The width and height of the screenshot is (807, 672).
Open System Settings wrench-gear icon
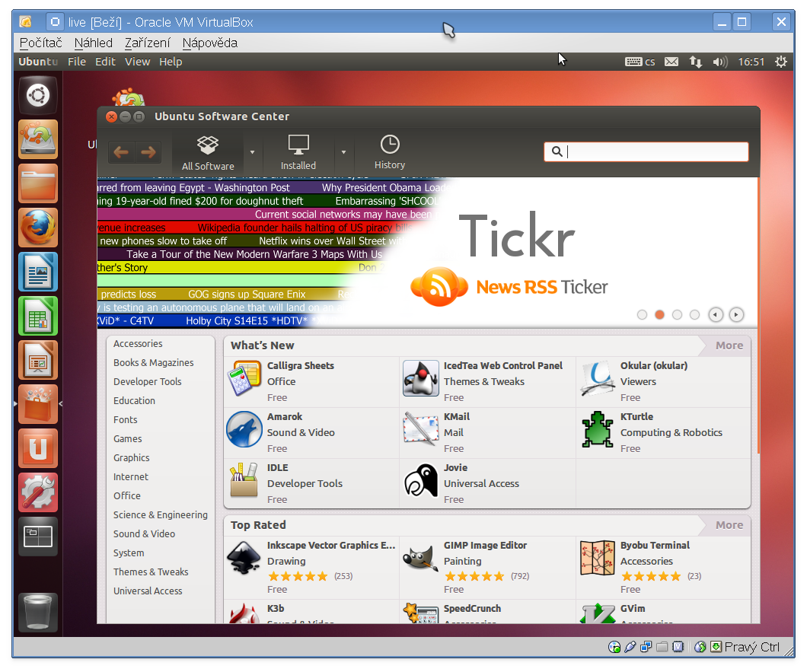click(38, 493)
